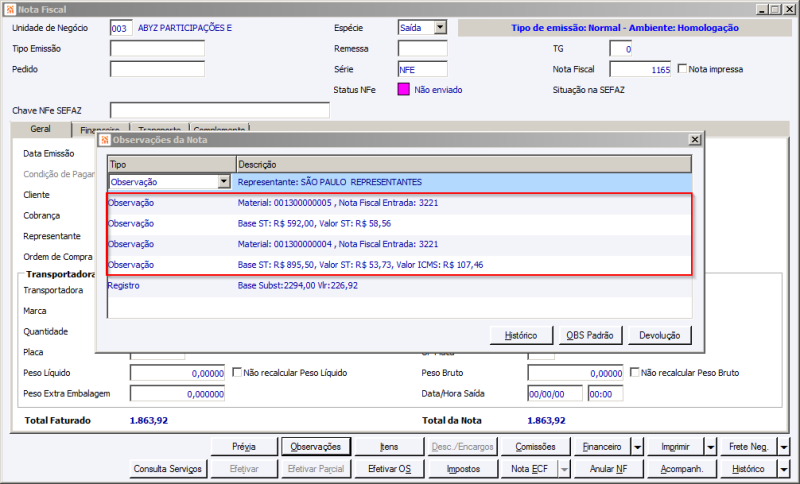Open the Espécie dropdown
Screen dimensions: 800x484
pos(440,28)
